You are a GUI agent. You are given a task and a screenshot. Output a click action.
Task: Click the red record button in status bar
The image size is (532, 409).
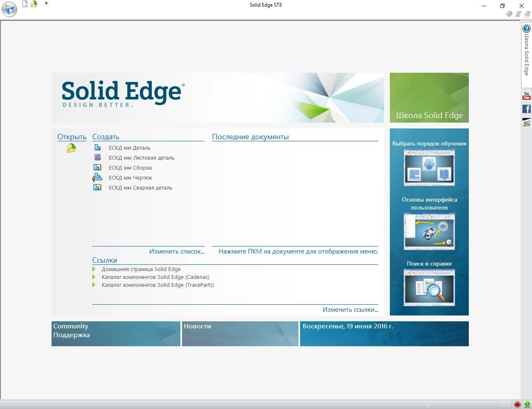point(517,404)
